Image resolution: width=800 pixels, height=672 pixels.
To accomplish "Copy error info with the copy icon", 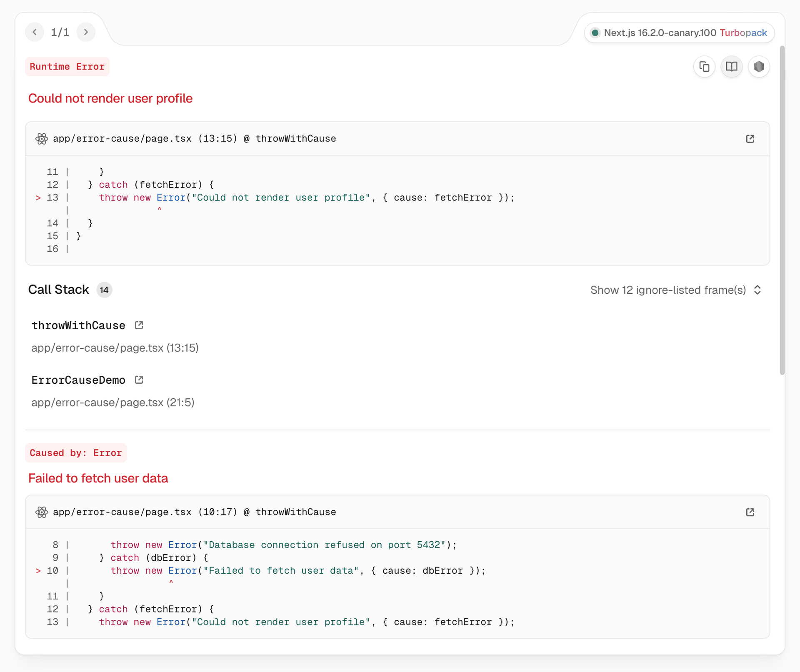I will (704, 67).
